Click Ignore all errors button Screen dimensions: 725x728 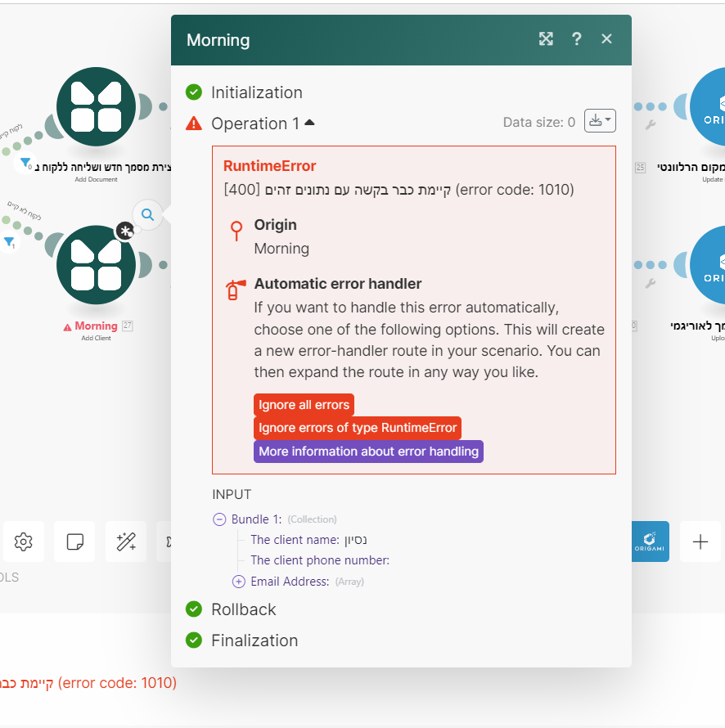[x=304, y=405]
